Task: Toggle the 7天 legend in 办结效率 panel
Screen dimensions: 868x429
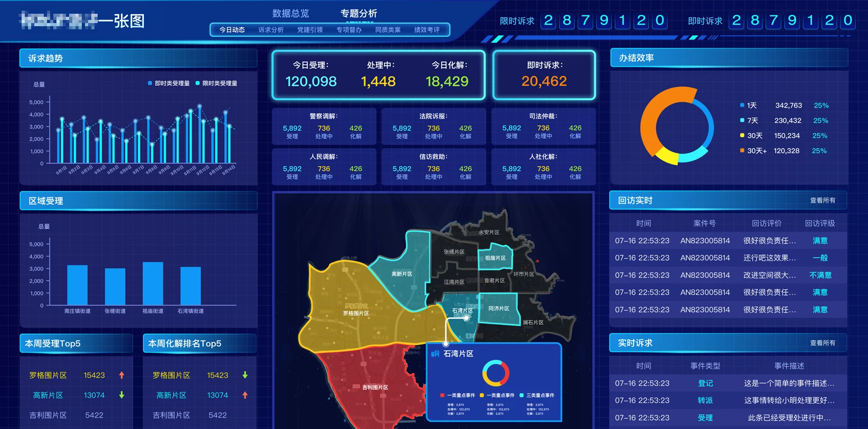Action: [741, 120]
